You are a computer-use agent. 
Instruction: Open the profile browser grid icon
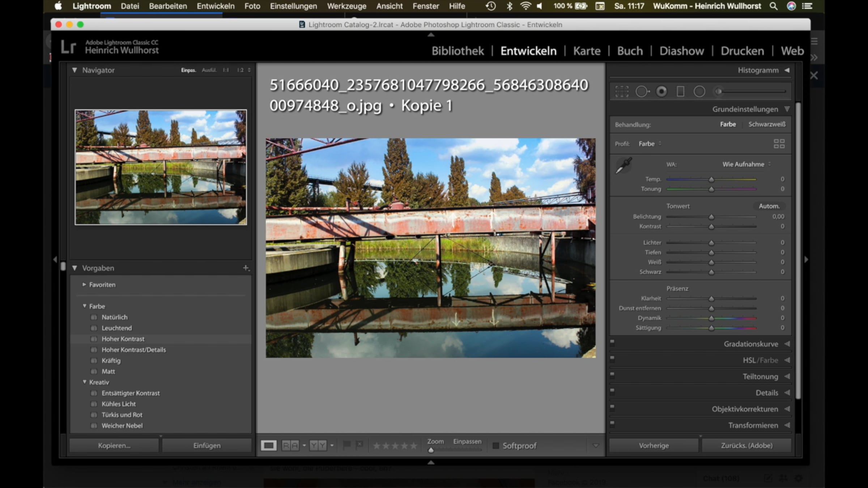[x=779, y=144]
